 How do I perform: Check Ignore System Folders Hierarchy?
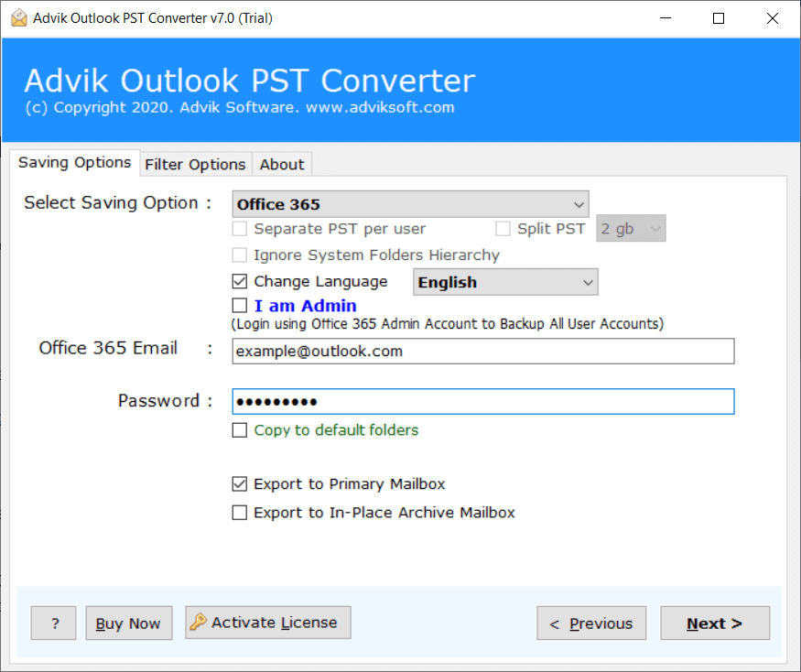pyautogui.click(x=240, y=255)
